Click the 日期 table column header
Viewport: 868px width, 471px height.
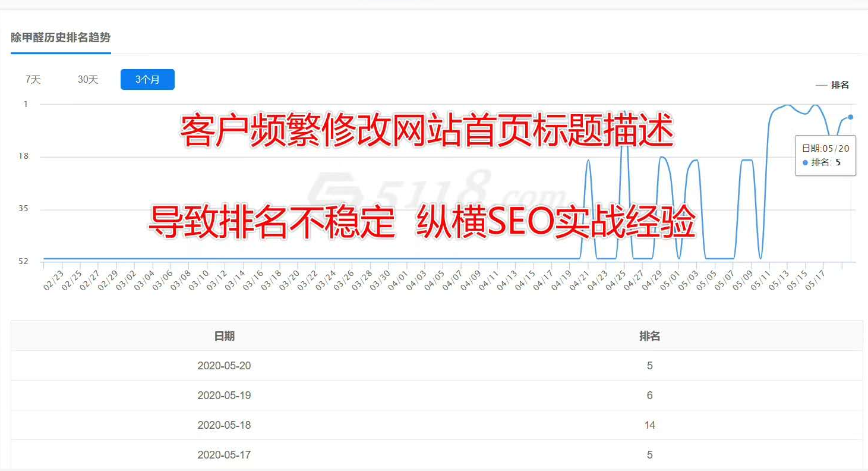click(x=225, y=336)
